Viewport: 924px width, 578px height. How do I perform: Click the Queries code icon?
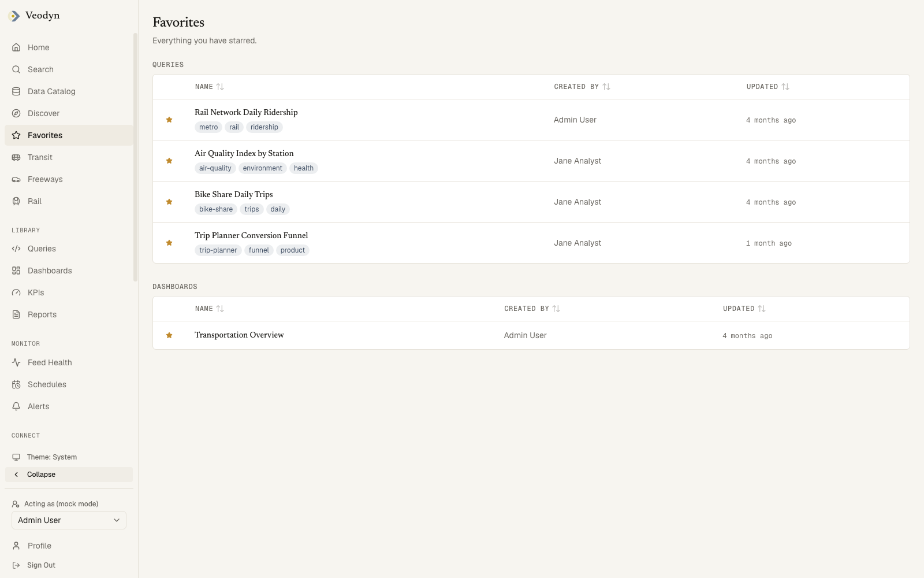pos(16,249)
